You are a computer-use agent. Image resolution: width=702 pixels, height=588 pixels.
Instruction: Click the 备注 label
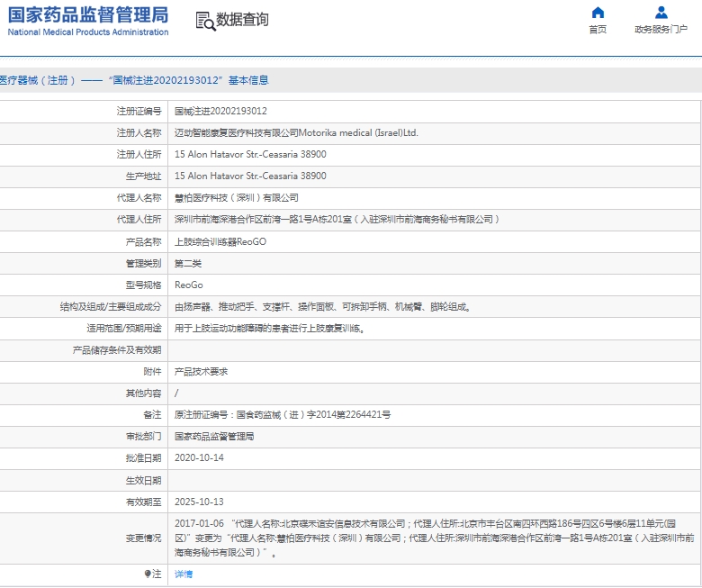(x=152, y=415)
